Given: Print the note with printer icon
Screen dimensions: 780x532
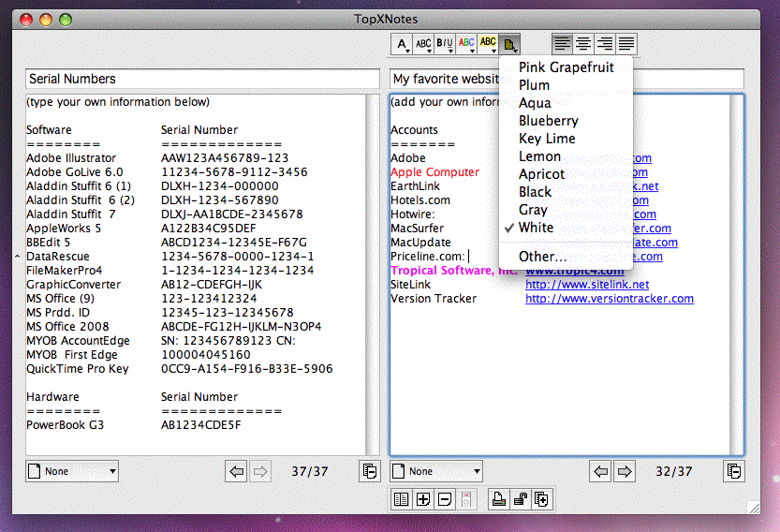Looking at the screenshot, I should pyautogui.click(x=498, y=499).
